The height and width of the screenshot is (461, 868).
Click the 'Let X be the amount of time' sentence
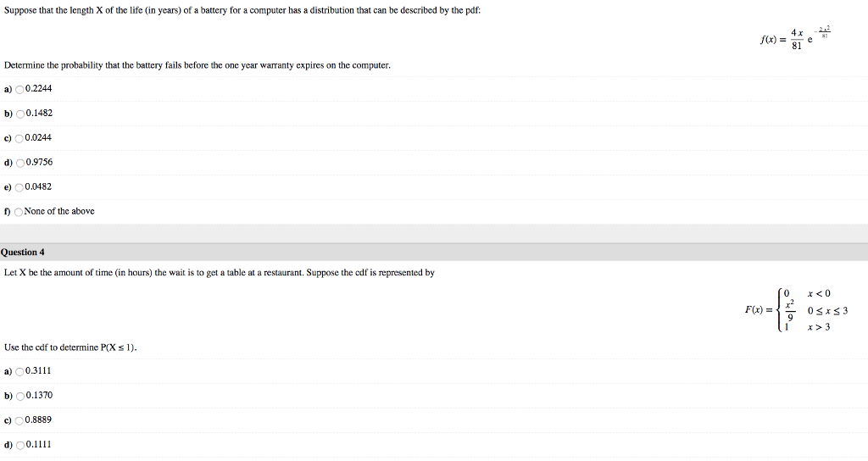(x=220, y=273)
